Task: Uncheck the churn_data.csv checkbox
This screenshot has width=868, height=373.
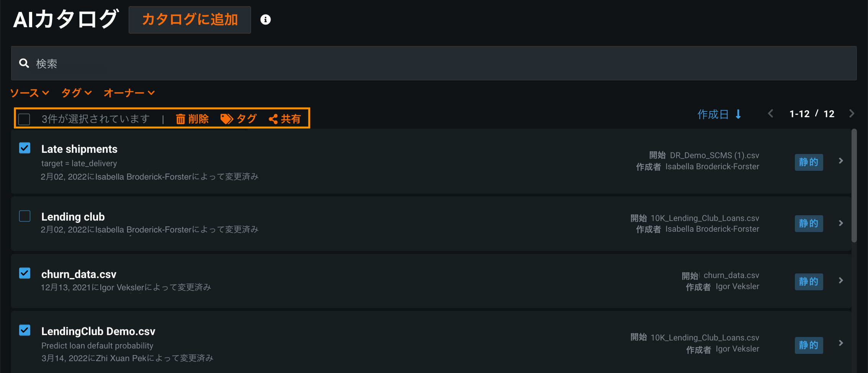Action: 25,273
